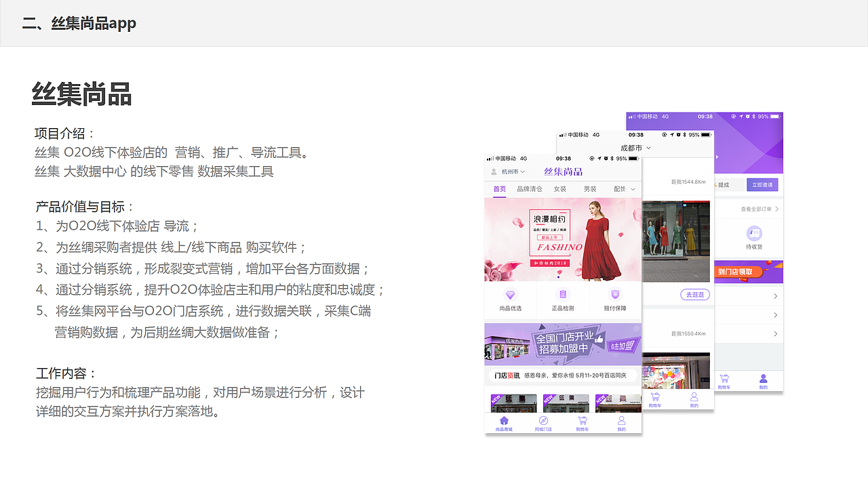Screen dimensions: 868x488
Task: Open the 门店资讯 news label
Action: pos(507,375)
